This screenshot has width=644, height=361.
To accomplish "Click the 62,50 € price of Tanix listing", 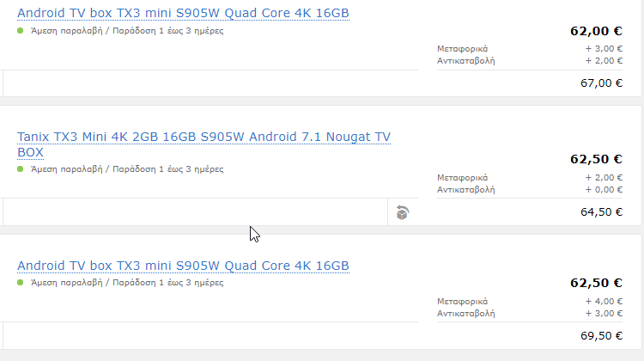I will [595, 159].
